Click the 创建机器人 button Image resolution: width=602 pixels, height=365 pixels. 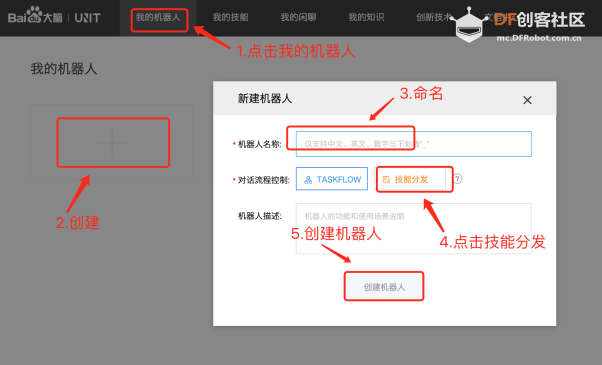click(x=384, y=287)
